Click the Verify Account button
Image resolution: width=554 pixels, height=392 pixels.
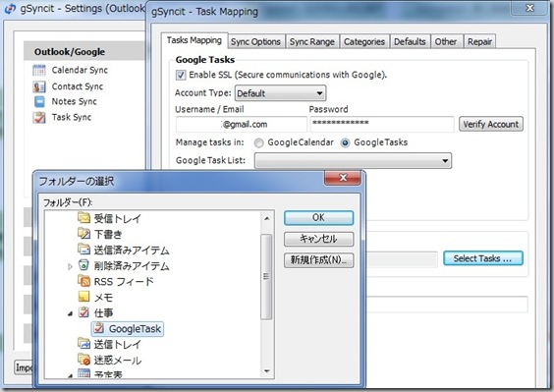[491, 124]
